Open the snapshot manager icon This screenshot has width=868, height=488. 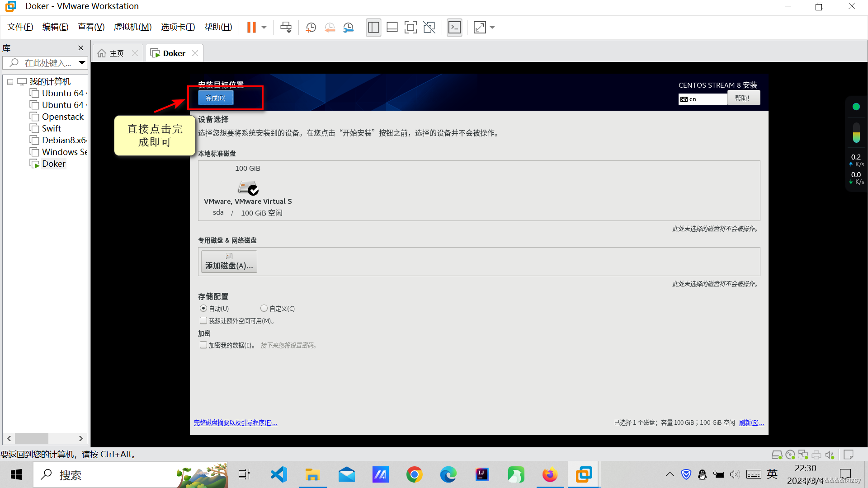tap(349, 28)
